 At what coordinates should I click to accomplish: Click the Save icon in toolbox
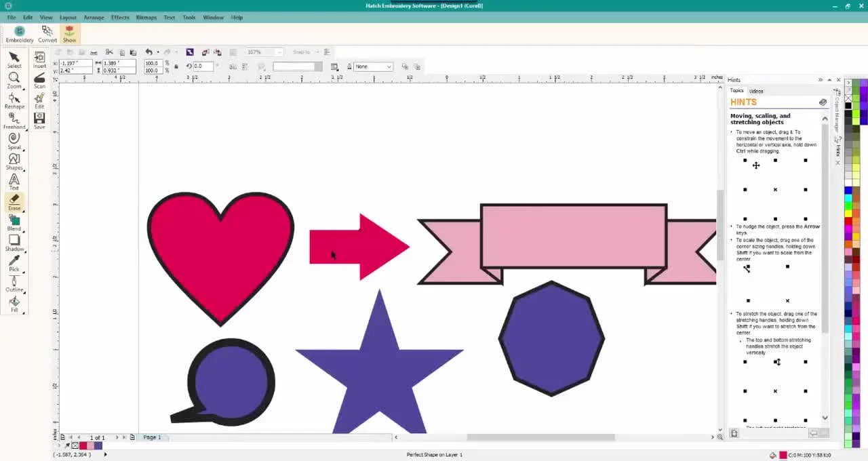pyautogui.click(x=39, y=121)
